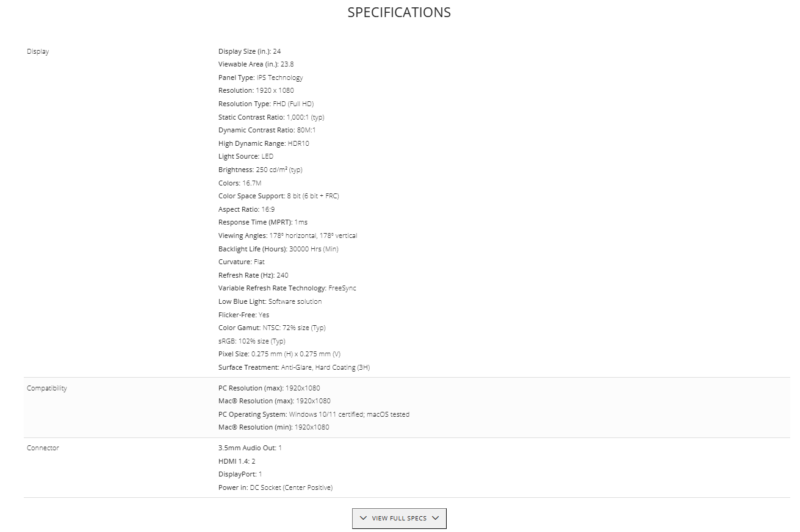Click the Power in DC Socket entry
Image resolution: width=800 pixels, height=532 pixels.
point(275,487)
